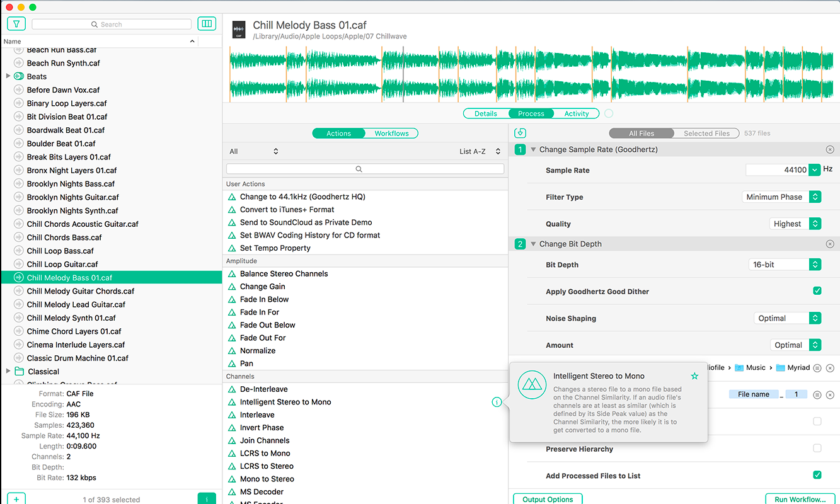This screenshot has width=840, height=504.
Task: Click the step 1 number badge
Action: (520, 149)
